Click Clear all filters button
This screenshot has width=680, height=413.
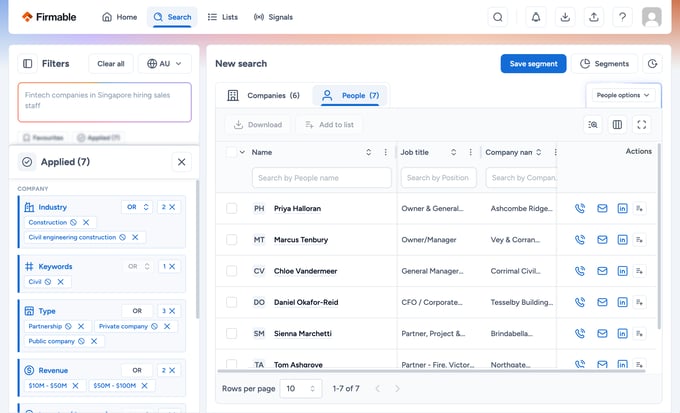[111, 64]
